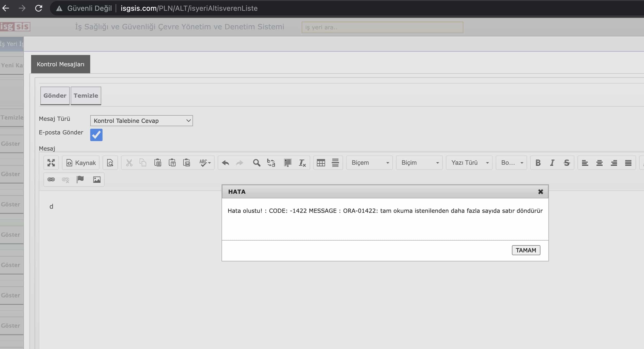Insert a link with the chain icon
Viewport: 644px width, 349px height.
click(x=51, y=179)
